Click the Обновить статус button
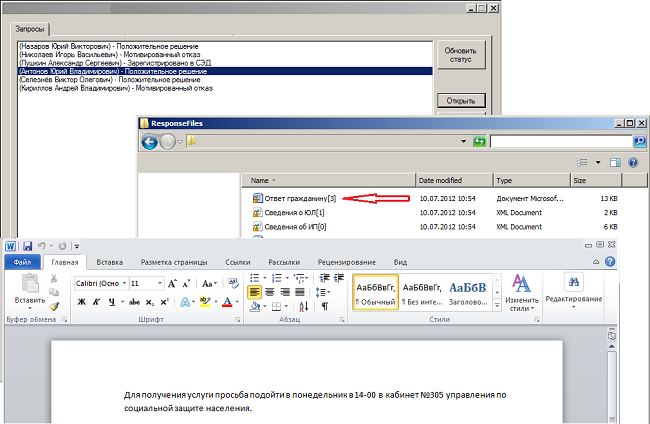This screenshot has height=424, width=650. click(461, 55)
